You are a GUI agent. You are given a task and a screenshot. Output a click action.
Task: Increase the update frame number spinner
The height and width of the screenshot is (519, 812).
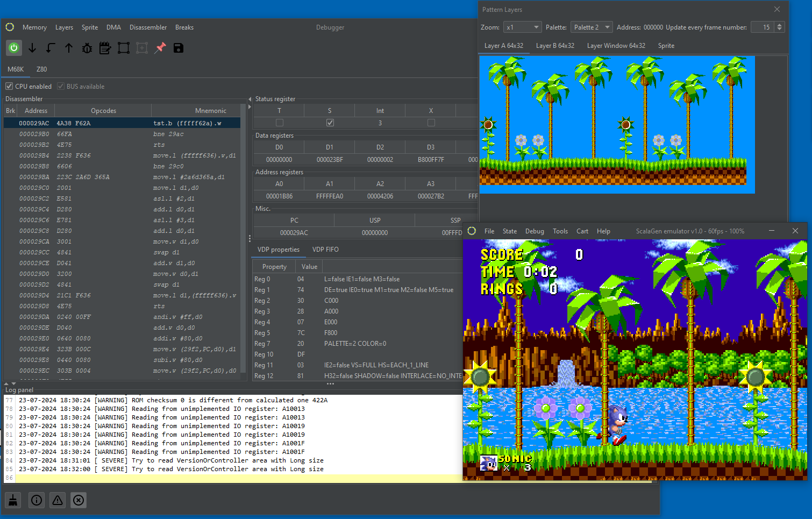(x=780, y=25)
